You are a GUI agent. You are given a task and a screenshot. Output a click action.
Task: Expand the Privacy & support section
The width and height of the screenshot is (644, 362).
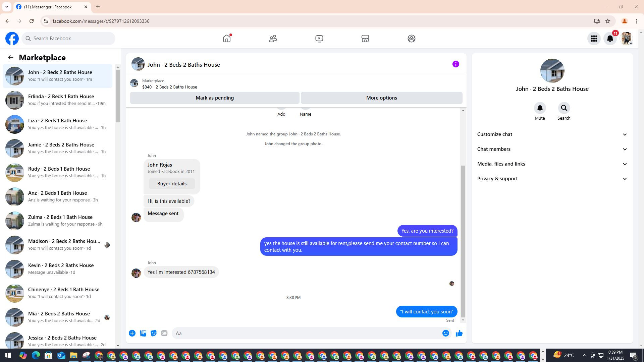point(552,179)
